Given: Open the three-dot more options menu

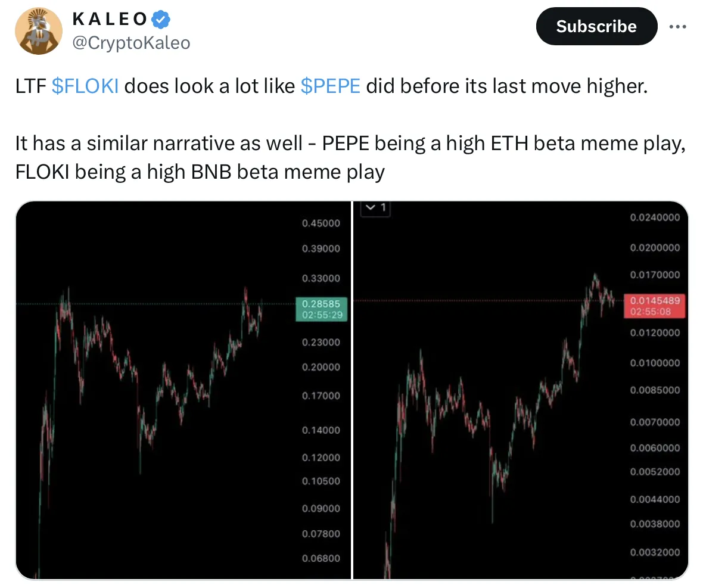Looking at the screenshot, I should click(677, 27).
